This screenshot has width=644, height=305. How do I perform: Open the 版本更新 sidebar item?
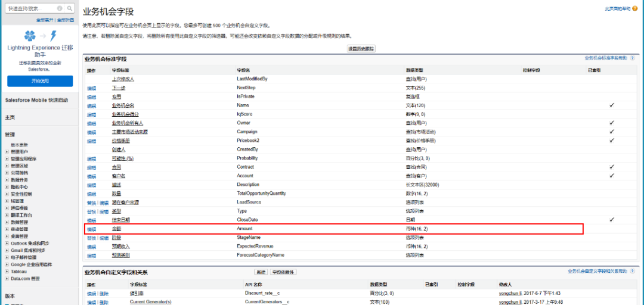[19, 145]
